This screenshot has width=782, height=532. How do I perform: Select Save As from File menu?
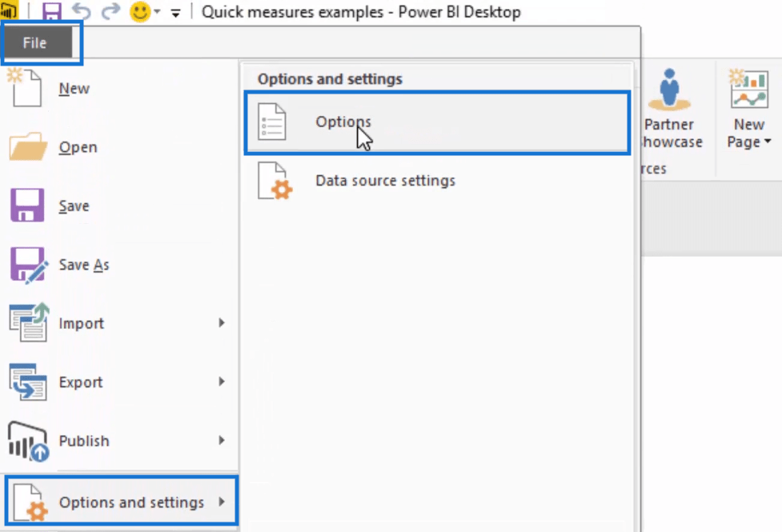pyautogui.click(x=84, y=264)
